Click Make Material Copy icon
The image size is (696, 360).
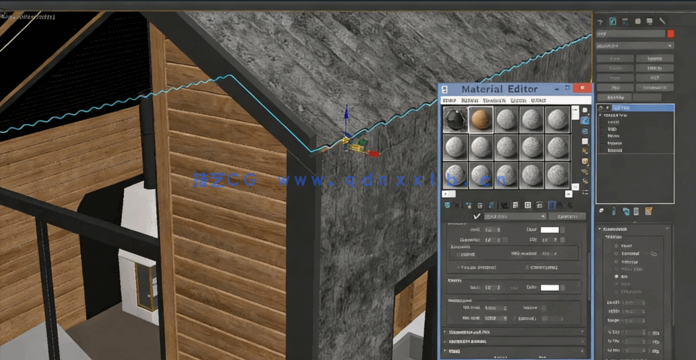point(492,205)
